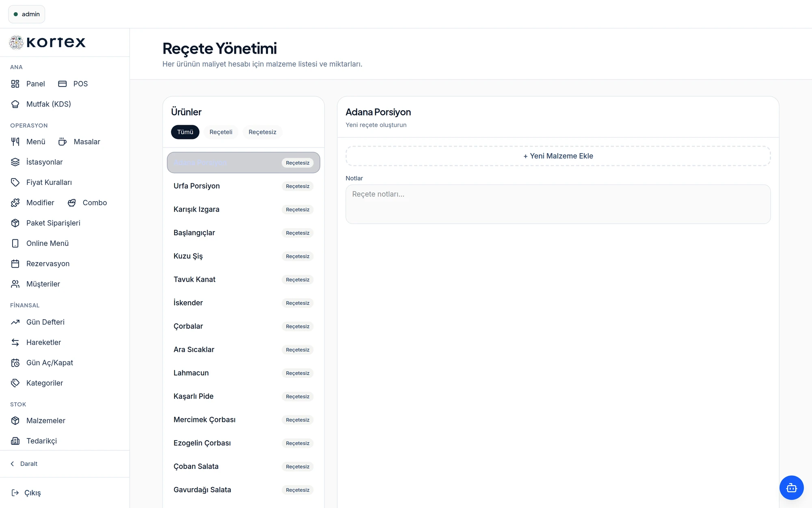Select Ezogelin Çorbası product
The image size is (812, 508).
click(244, 443)
